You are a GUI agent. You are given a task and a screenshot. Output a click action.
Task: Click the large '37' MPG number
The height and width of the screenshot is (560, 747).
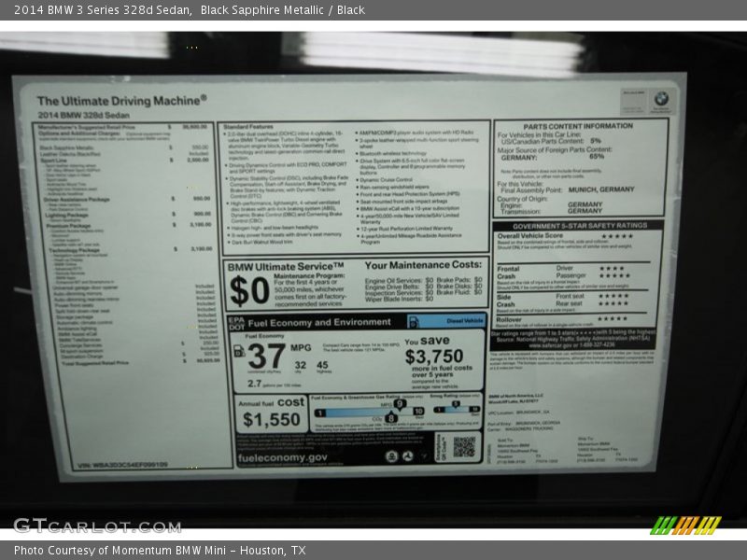[266, 356]
